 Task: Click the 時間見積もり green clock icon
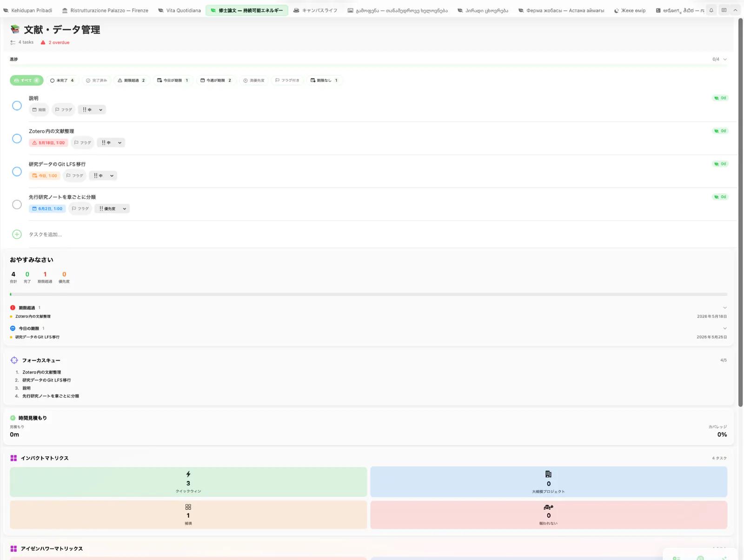pos(13,418)
